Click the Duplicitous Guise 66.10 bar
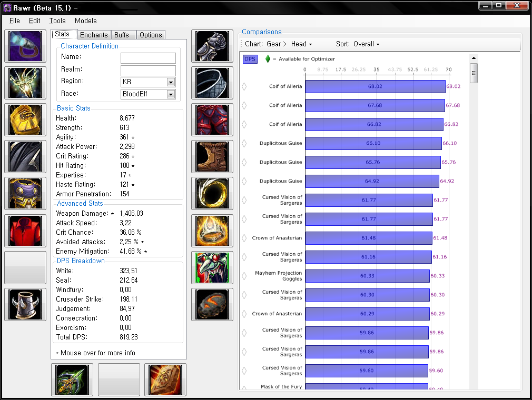The image size is (532, 400). (373, 143)
